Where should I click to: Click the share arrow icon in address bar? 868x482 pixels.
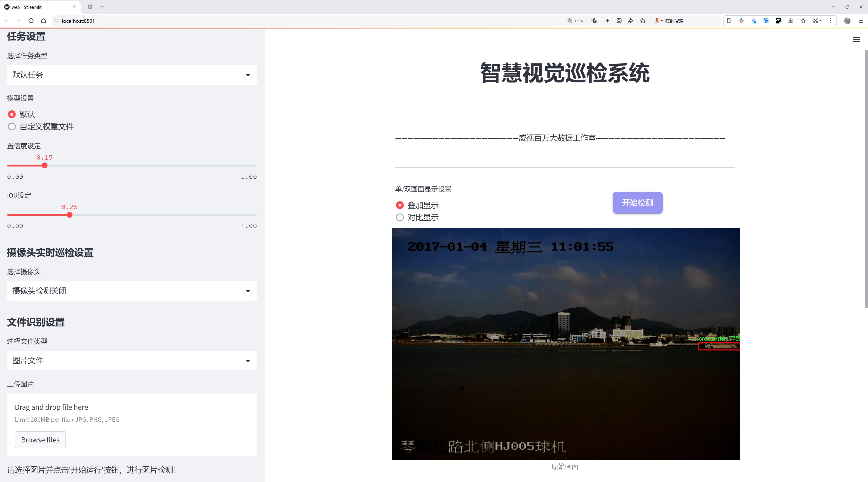[x=630, y=21]
